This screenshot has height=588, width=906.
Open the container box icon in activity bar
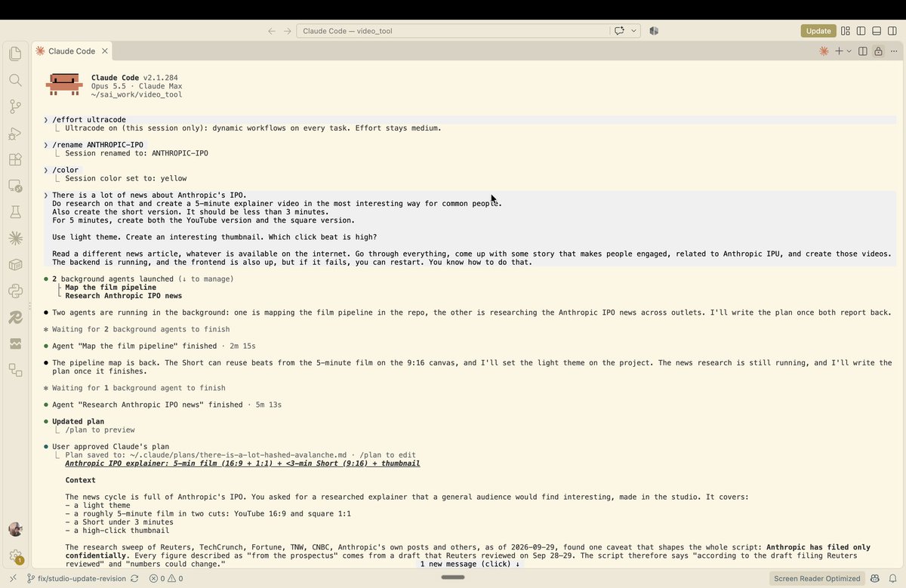pos(15,265)
